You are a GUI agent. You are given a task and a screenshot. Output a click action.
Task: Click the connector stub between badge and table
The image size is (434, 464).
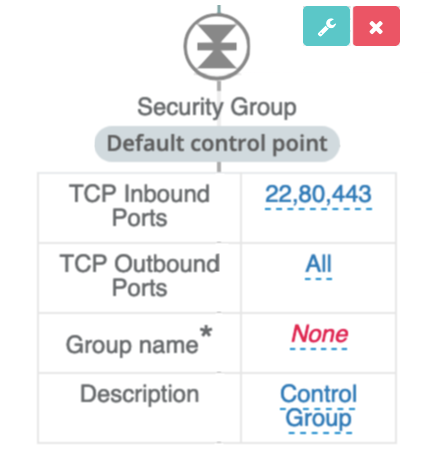(x=219, y=167)
